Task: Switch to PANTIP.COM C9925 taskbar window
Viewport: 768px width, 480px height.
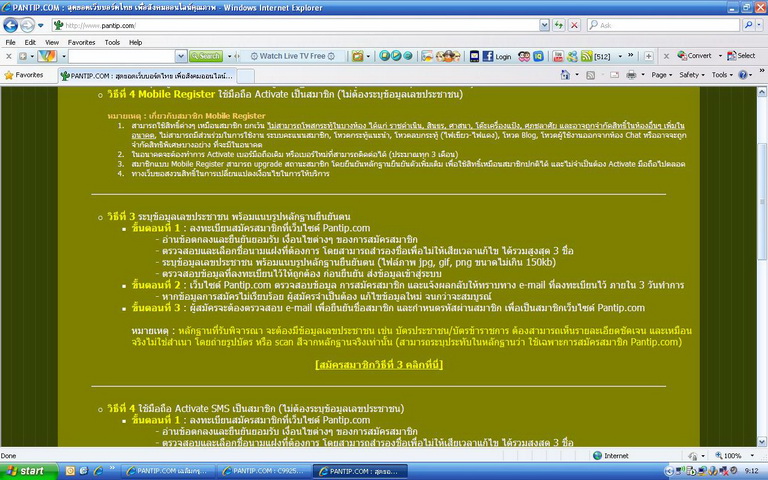Action: [x=263, y=471]
